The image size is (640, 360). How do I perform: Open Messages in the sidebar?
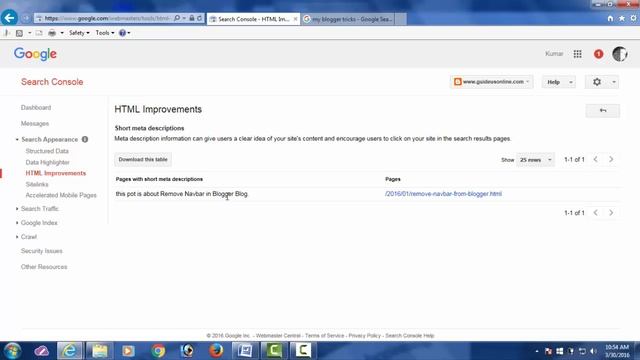pyautogui.click(x=35, y=124)
